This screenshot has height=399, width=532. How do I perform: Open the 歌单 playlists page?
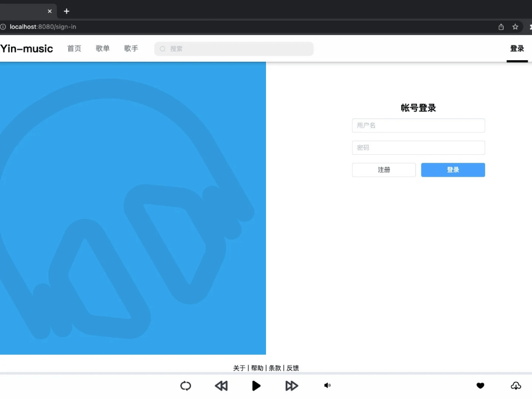click(103, 48)
